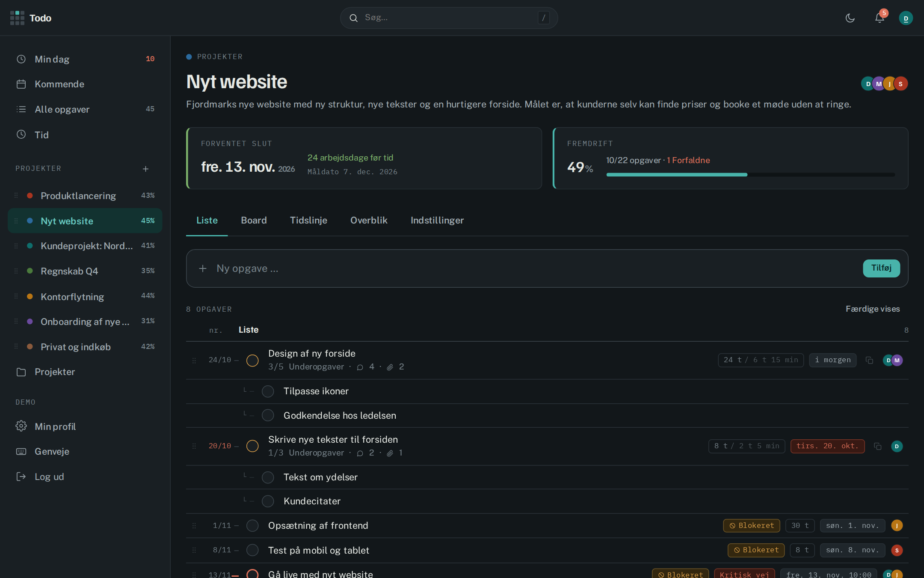Click the Tilføj button
The width and height of the screenshot is (924, 578).
pyautogui.click(x=881, y=268)
